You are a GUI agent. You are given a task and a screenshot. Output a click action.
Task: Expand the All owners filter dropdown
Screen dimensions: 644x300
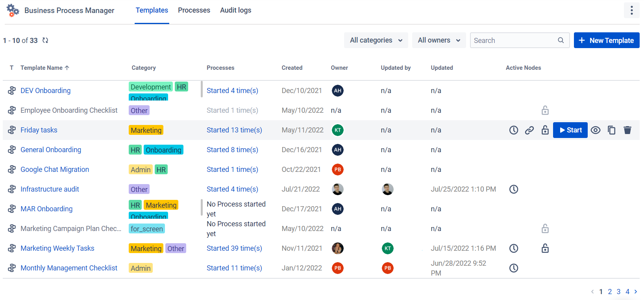[x=439, y=40]
